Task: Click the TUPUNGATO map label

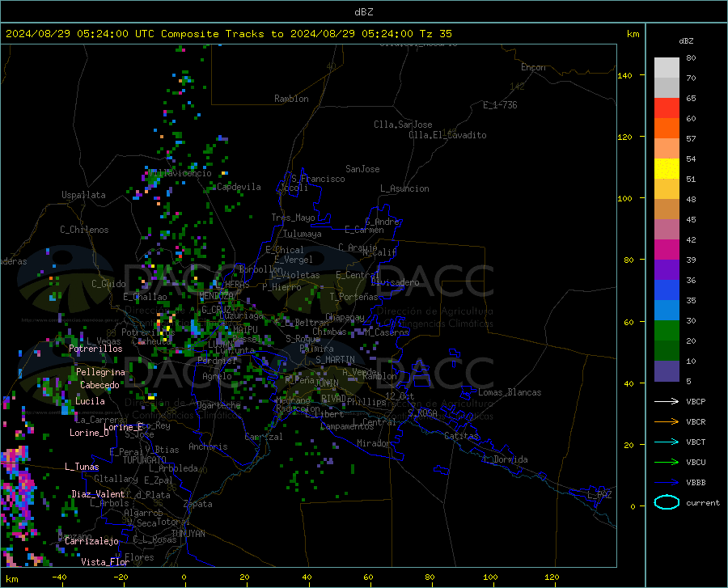Action: tap(145, 460)
